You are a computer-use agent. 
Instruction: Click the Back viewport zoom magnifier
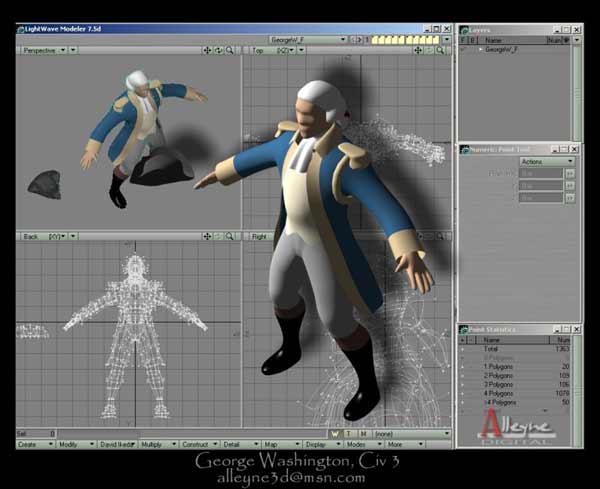coord(230,236)
